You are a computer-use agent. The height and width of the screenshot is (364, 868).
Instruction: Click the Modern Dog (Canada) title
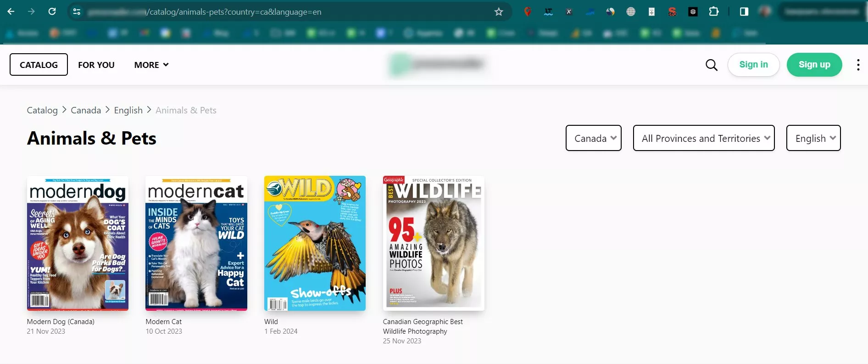(61, 322)
